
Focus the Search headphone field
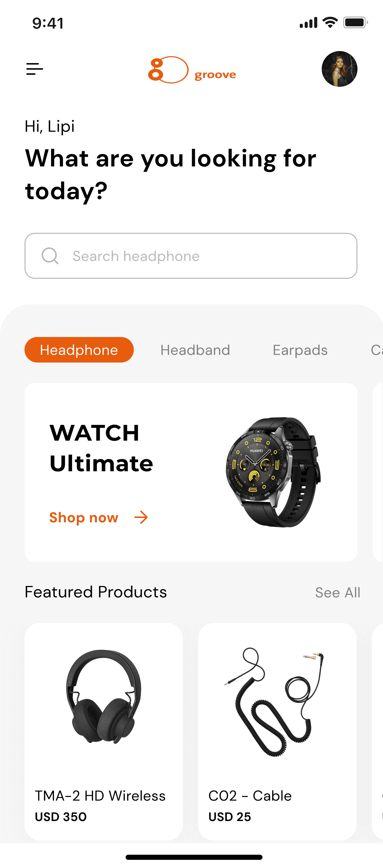click(191, 256)
